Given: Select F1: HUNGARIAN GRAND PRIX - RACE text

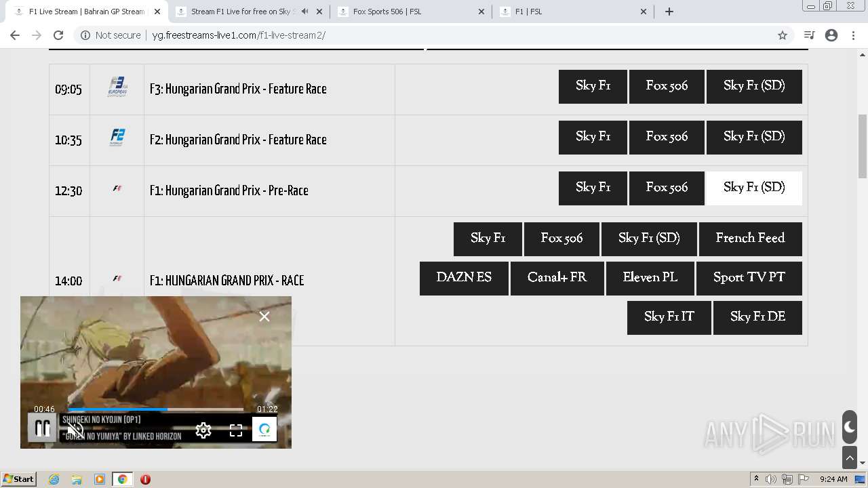Looking at the screenshot, I should click(226, 281).
